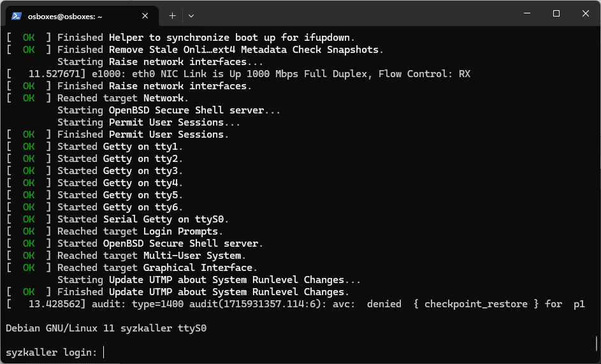Click the vertical scrollbar thumb

click(x=597, y=344)
